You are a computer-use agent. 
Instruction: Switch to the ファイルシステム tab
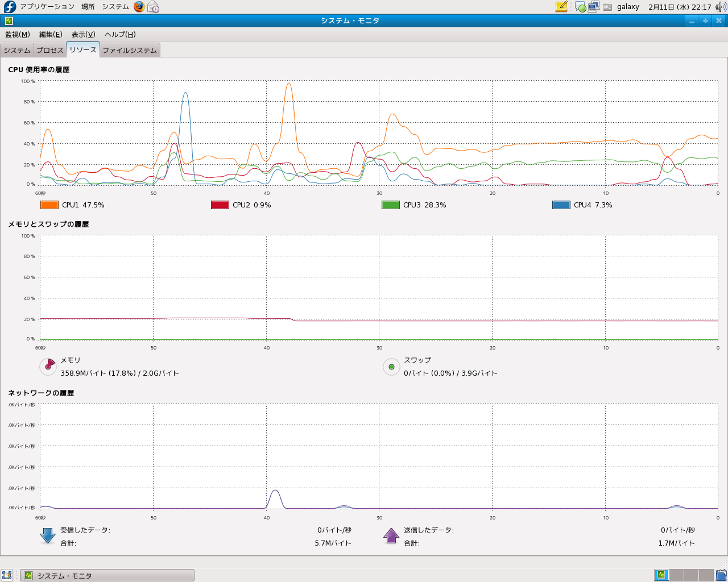pos(130,50)
